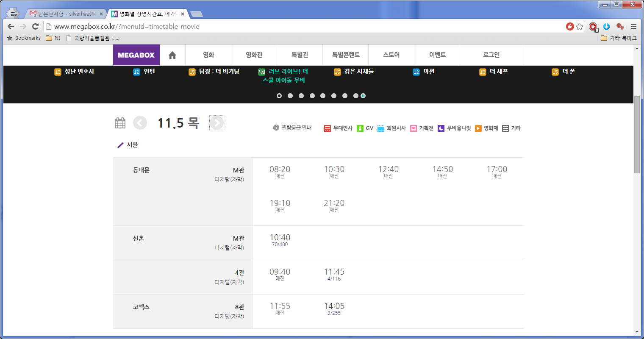Open the NI bookmarks folder
Screen dimensions: 644x339
[53, 38]
